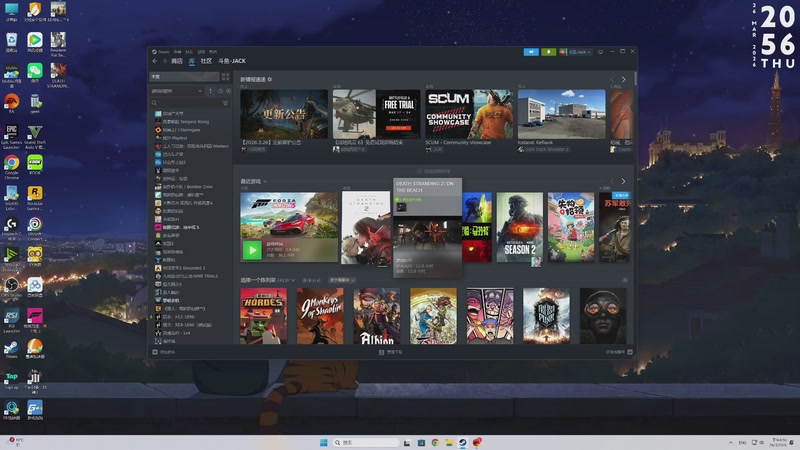This screenshot has height=450, width=800.
Task: Open the EA app desktop icon
Action: pyautogui.click(x=11, y=103)
